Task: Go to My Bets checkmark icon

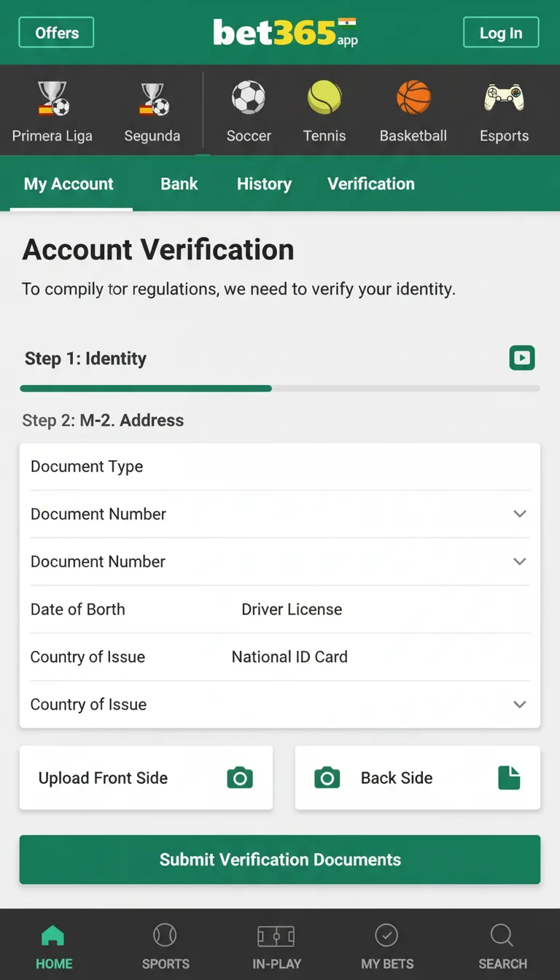Action: (386, 936)
